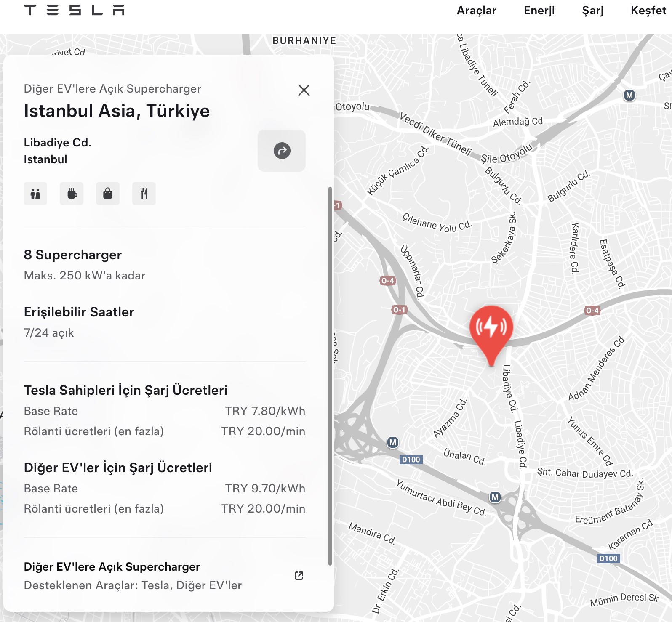Image resolution: width=672 pixels, height=622 pixels.
Task: Click the D100 road badge near Ünalan Cd.
Action: click(x=411, y=460)
